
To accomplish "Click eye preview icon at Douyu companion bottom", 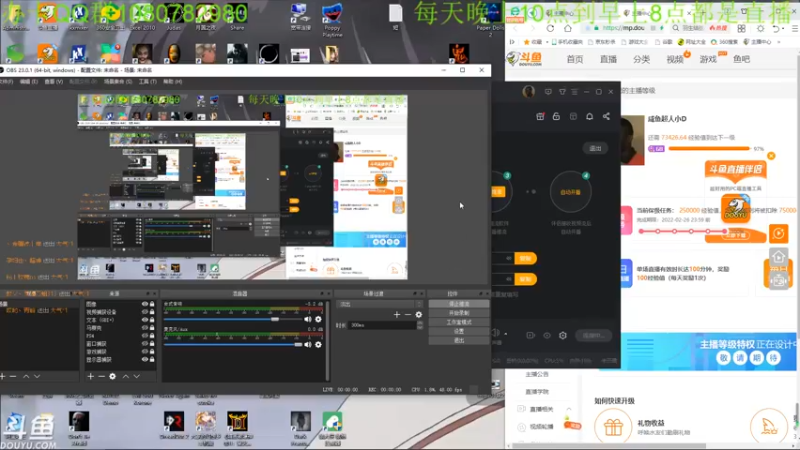I will point(547,335).
